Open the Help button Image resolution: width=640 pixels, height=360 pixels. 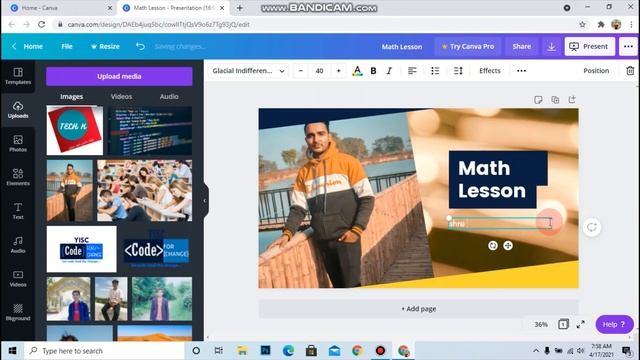(614, 324)
